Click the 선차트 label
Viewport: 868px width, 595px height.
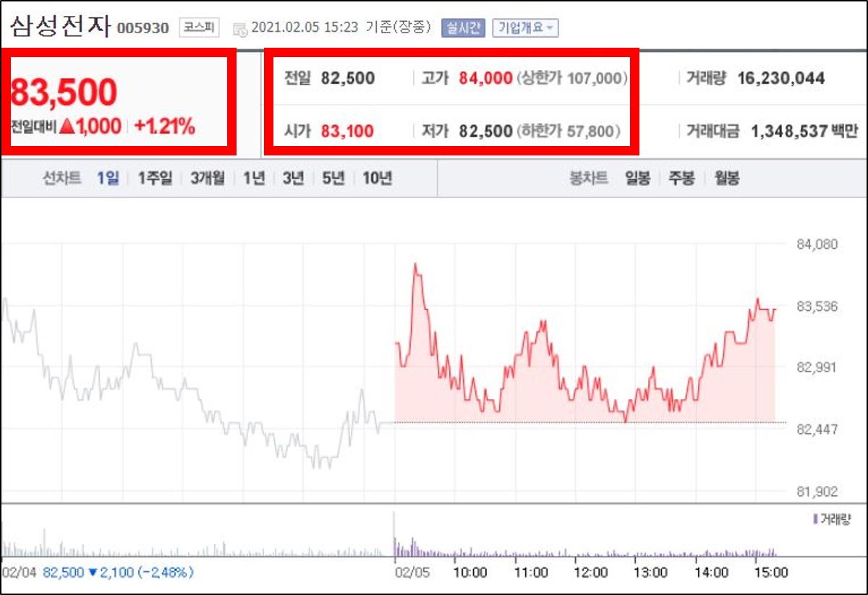coord(61,179)
